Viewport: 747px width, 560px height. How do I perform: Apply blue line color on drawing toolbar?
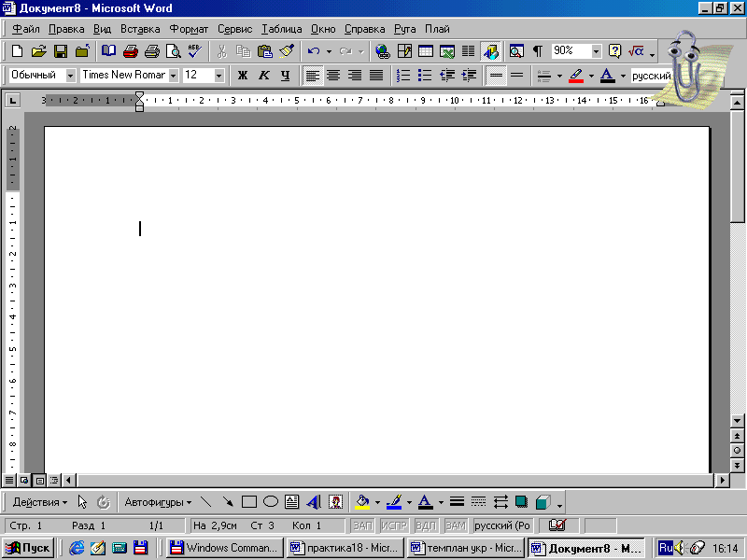point(394,502)
